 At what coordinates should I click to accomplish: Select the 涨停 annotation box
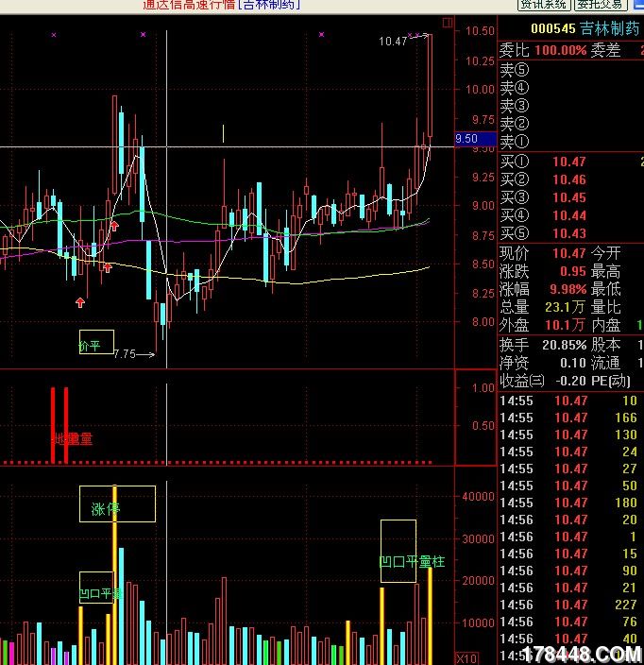tap(117, 504)
